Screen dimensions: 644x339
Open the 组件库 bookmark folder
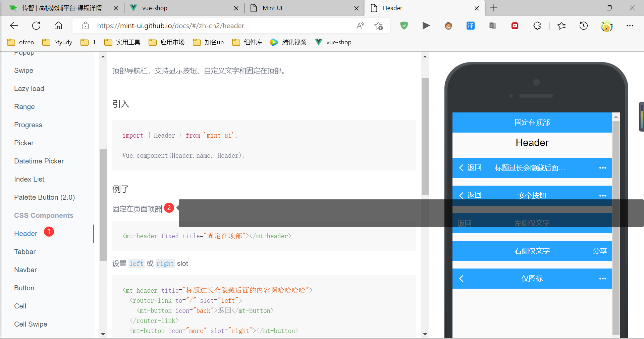point(247,42)
